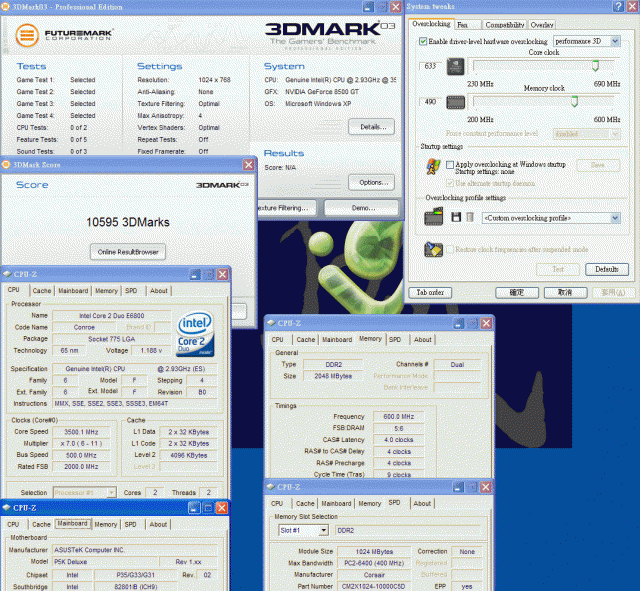Click the Intel Core 2 Duo logo
This screenshot has width=640, height=591.
point(196,334)
